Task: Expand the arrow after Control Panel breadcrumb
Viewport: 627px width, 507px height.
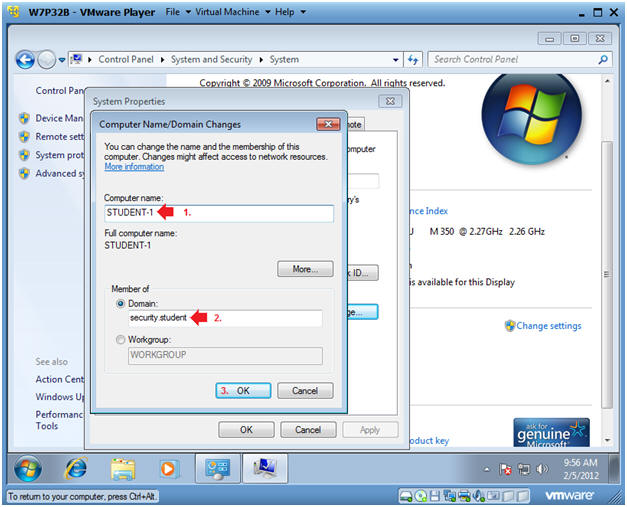Action: click(x=162, y=60)
